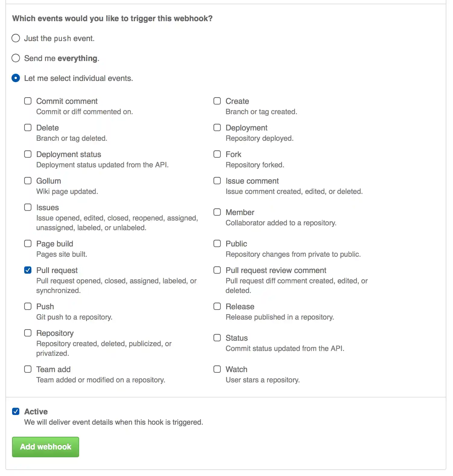Check the Create event checkbox
This screenshot has height=476, width=453.
pos(217,101)
